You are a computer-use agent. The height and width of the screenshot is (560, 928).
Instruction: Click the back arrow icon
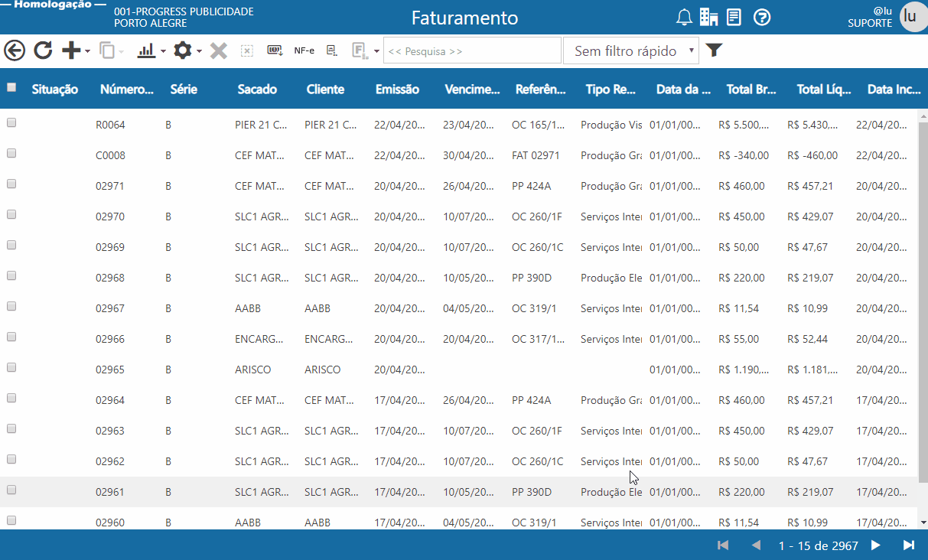coord(15,50)
